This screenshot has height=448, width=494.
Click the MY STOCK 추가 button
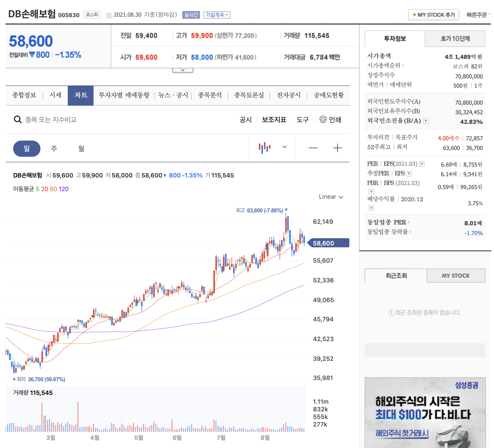point(433,15)
